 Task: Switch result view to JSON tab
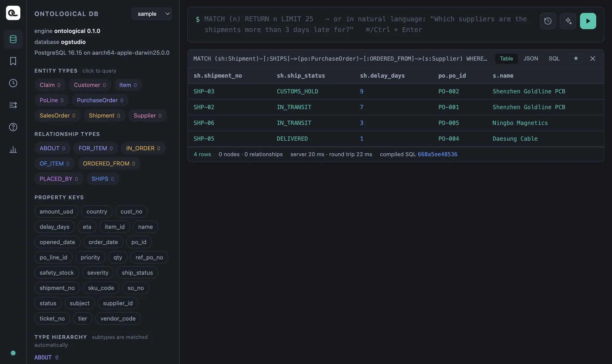[531, 58]
